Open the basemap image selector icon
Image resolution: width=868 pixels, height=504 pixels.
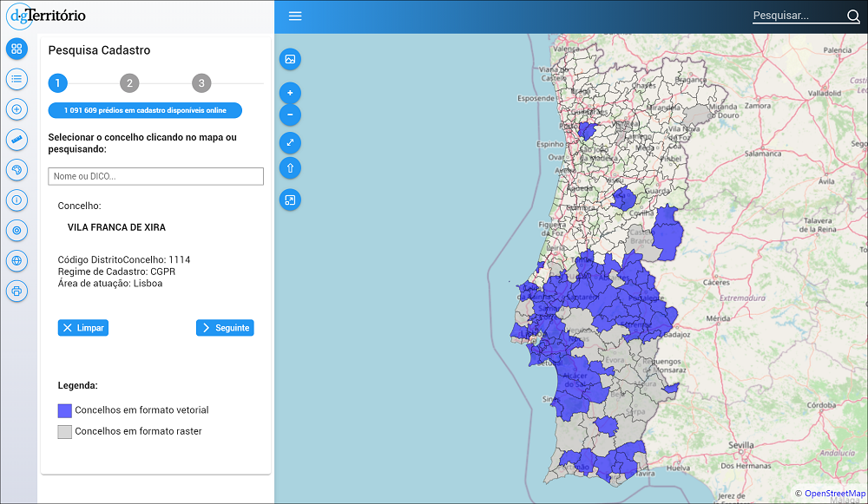coord(290,59)
